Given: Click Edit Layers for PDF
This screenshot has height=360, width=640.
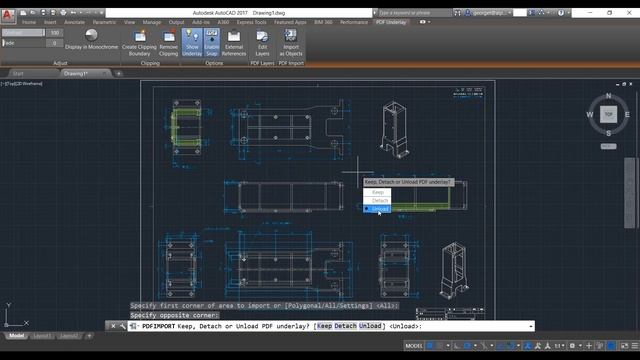Looking at the screenshot, I should tap(262, 42).
